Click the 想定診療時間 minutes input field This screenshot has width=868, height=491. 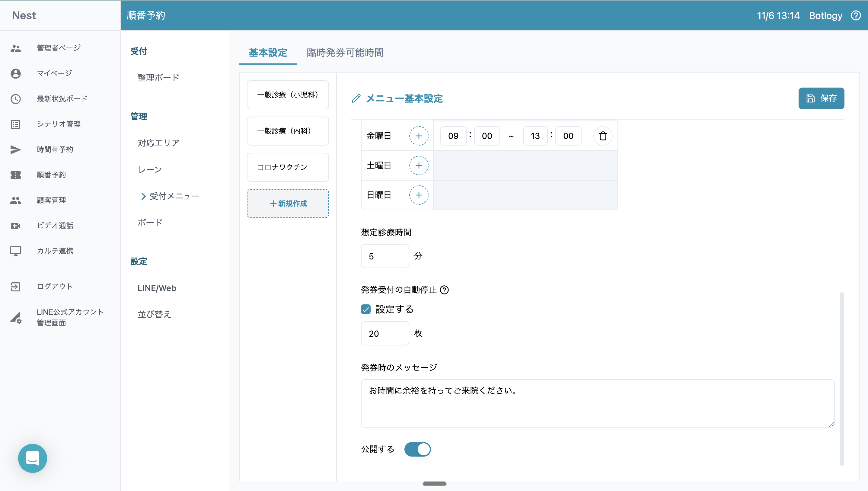coord(385,256)
